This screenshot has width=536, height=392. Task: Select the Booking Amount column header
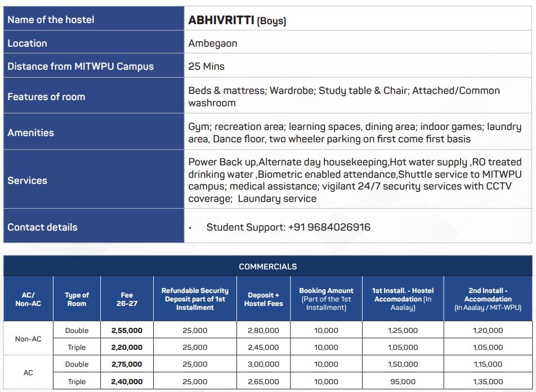(326, 299)
